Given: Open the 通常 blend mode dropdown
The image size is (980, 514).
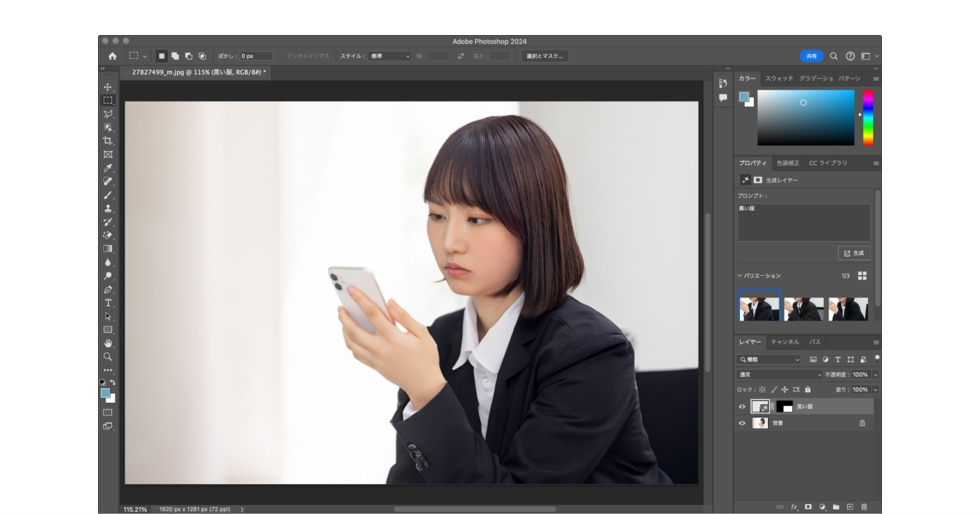Looking at the screenshot, I should 780,375.
